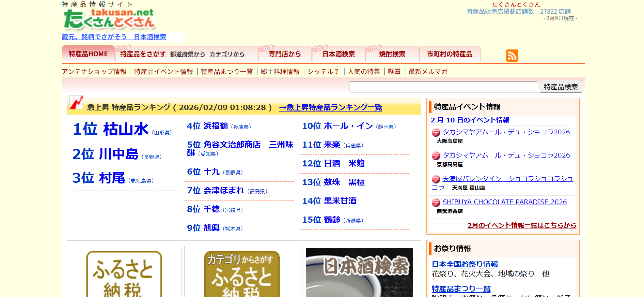Click the orange RSS feed icon
This screenshot has width=644, height=297.
pyautogui.click(x=512, y=56)
